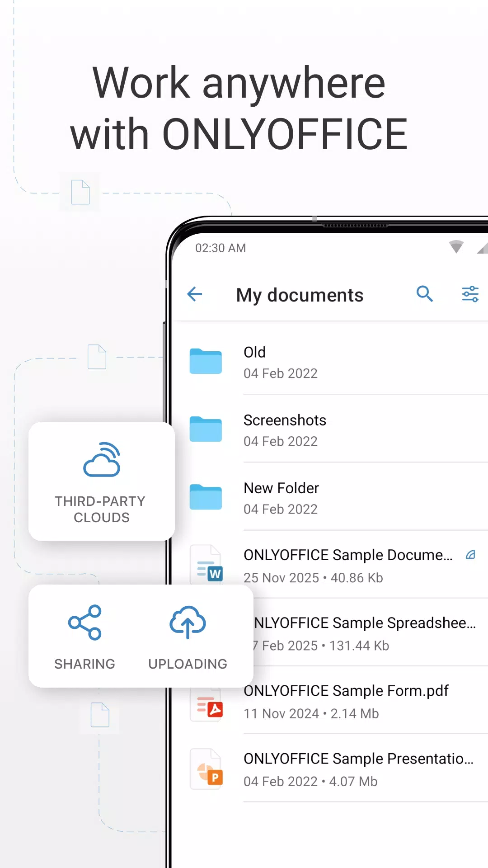Screen dimensions: 488x868
Task: Select the New Folder name
Action: (281, 488)
